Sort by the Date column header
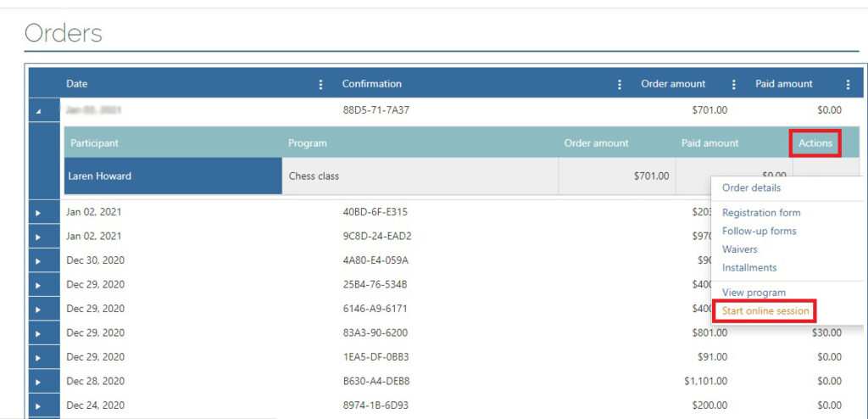The image size is (868, 419). 77,84
